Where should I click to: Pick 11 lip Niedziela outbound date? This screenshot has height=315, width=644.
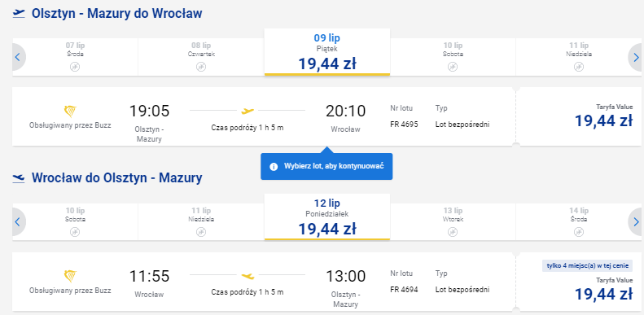(578, 57)
